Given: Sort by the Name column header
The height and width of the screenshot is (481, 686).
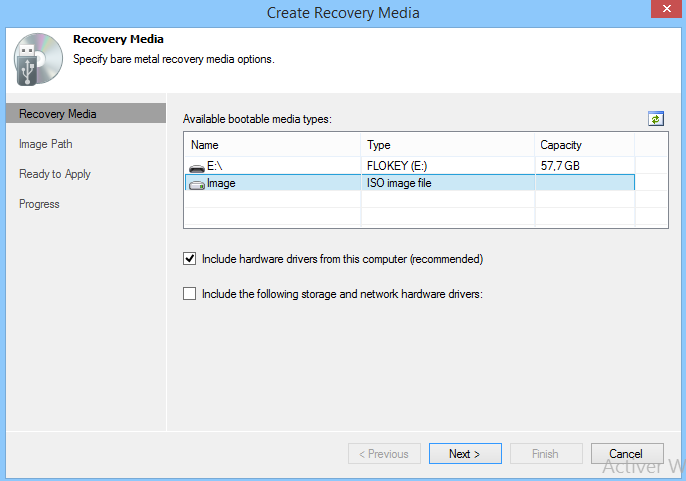Looking at the screenshot, I should [273, 145].
